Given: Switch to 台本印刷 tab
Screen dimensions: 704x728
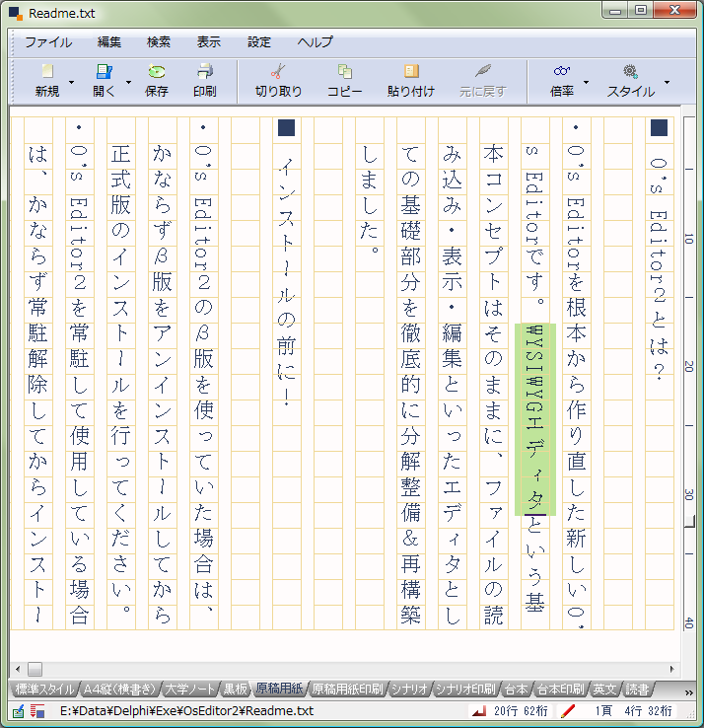Looking at the screenshot, I should click(x=561, y=689).
